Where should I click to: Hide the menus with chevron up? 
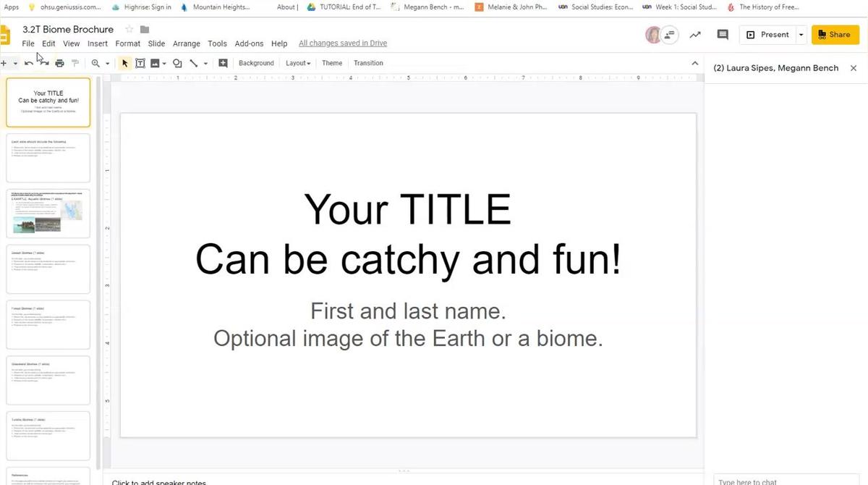coord(696,63)
